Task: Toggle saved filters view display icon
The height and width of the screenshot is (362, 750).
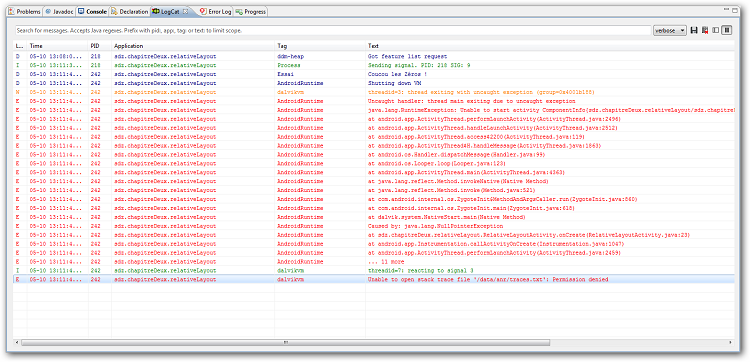Action: pyautogui.click(x=716, y=31)
